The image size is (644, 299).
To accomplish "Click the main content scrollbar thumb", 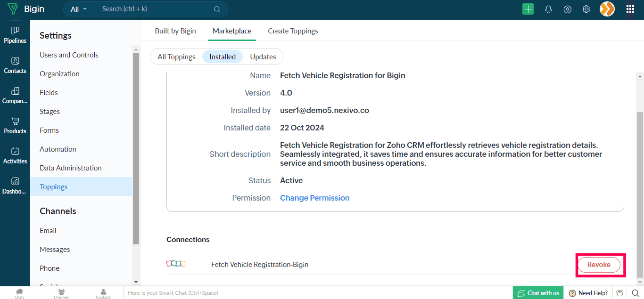I will (640, 195).
